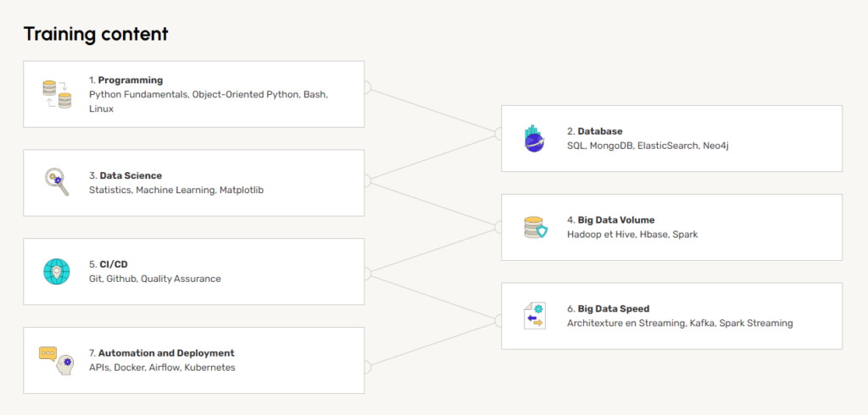Click the 'SQL, MongoDB, ElasticSearch, Neo4j' description
Image resolution: width=868 pixels, height=415 pixels.
648,146
